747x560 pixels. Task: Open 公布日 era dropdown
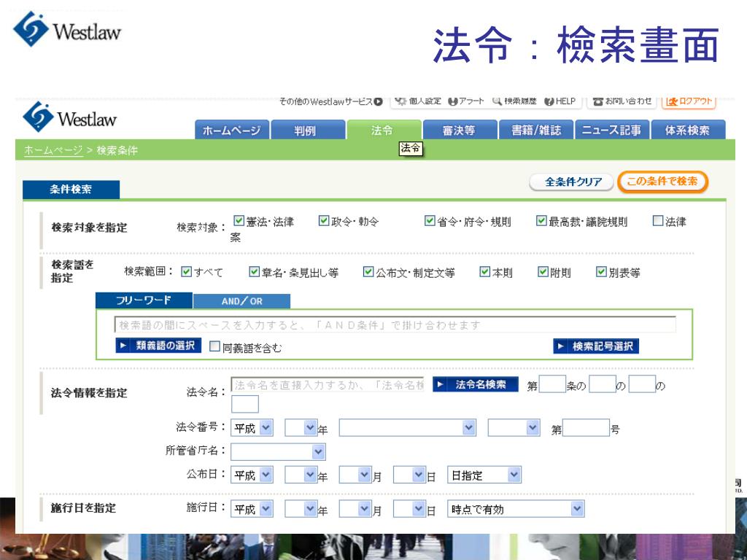tap(252, 475)
